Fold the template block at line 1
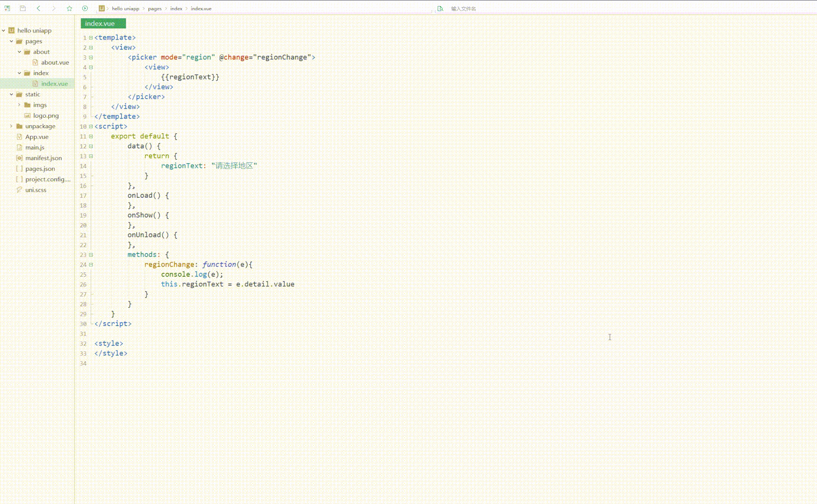817x504 pixels. tap(91, 38)
